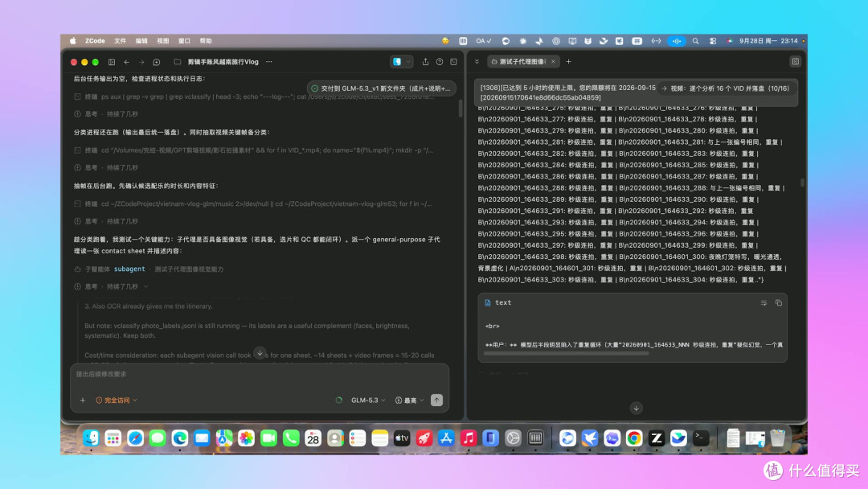Jump to bottom in the left chat pane
This screenshot has height=489, width=868.
pos(260,353)
